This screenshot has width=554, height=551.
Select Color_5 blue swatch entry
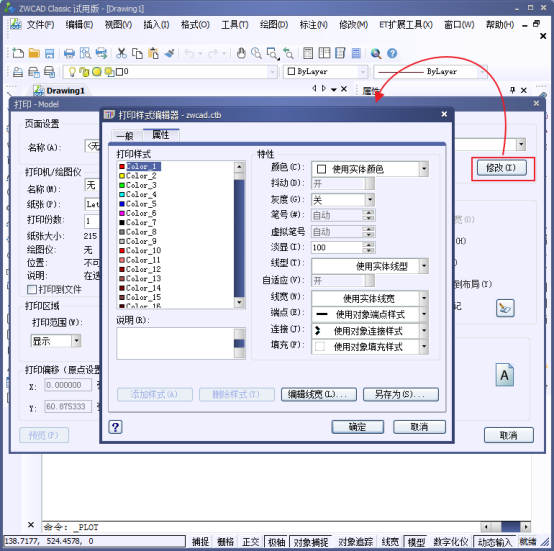pyautogui.click(x=138, y=204)
